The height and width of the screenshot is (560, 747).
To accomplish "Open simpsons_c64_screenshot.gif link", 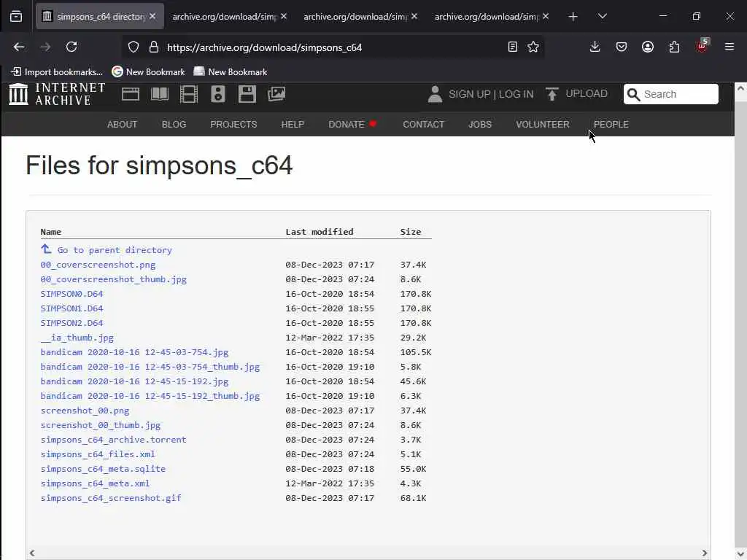I will [x=111, y=498].
